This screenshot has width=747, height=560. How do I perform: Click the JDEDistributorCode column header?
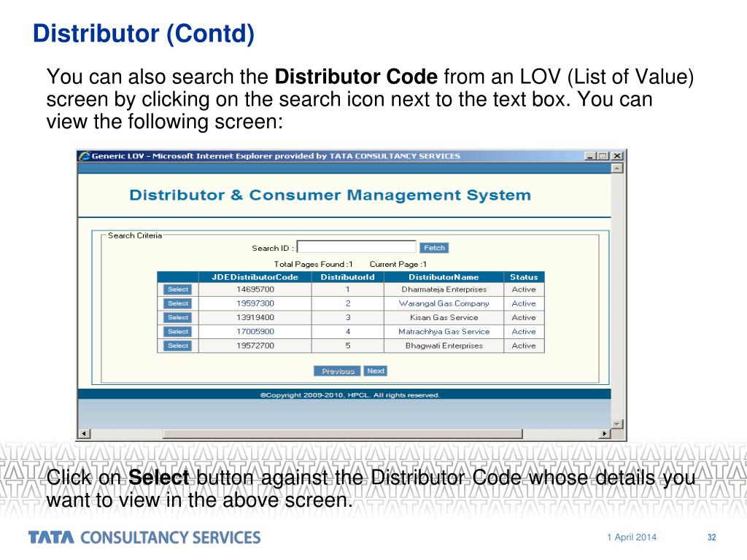[x=255, y=277]
